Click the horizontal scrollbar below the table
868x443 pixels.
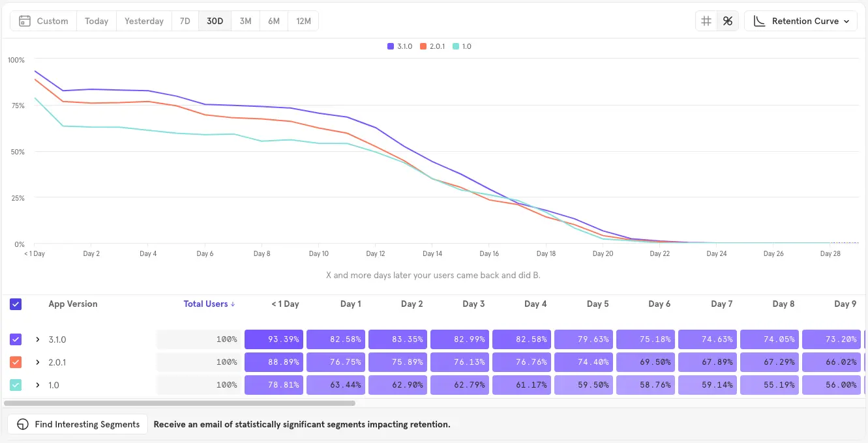coord(183,403)
